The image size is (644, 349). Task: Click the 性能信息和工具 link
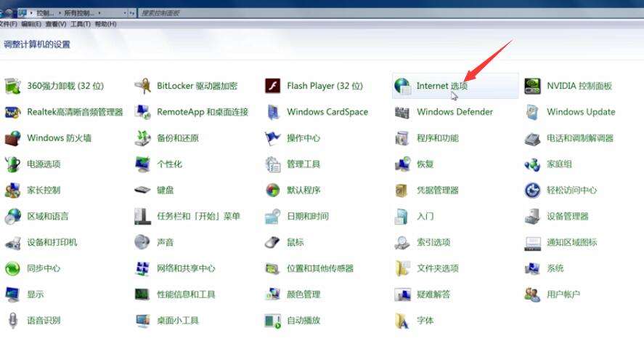pos(186,294)
